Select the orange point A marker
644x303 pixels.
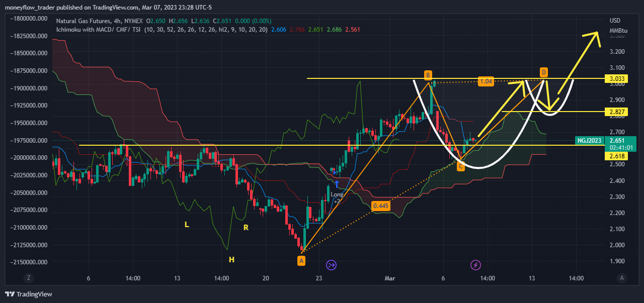301,261
